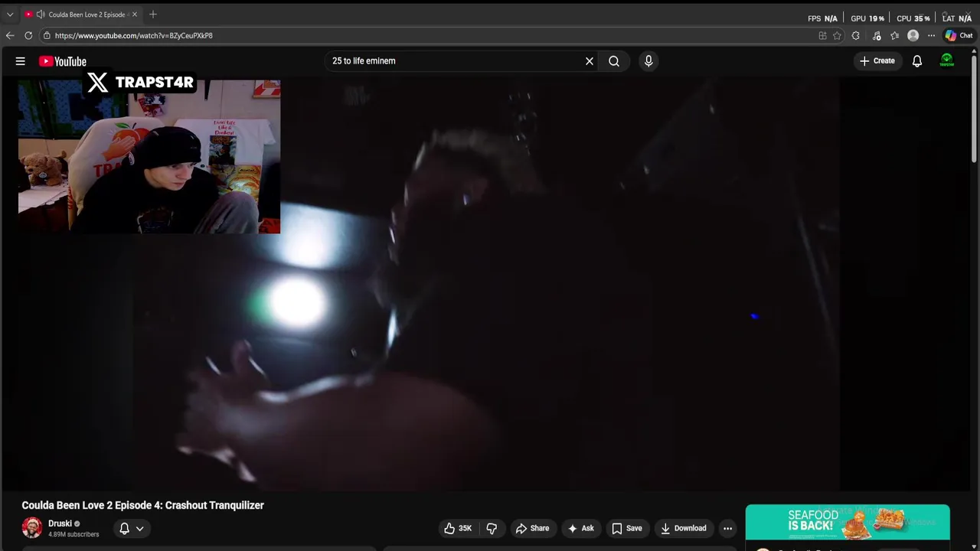Click the FPS N/A overlay readout
The image size is (980, 551).
click(822, 18)
